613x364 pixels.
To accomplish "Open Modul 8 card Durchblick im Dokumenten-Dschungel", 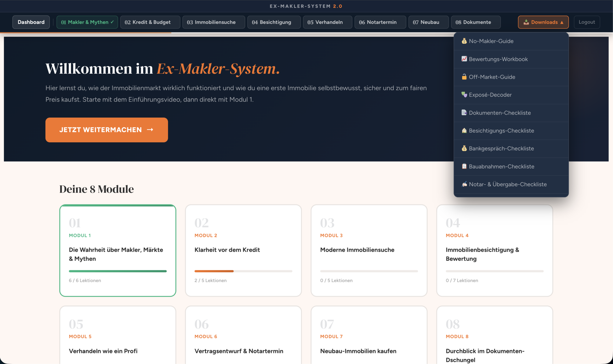I will pyautogui.click(x=495, y=335).
